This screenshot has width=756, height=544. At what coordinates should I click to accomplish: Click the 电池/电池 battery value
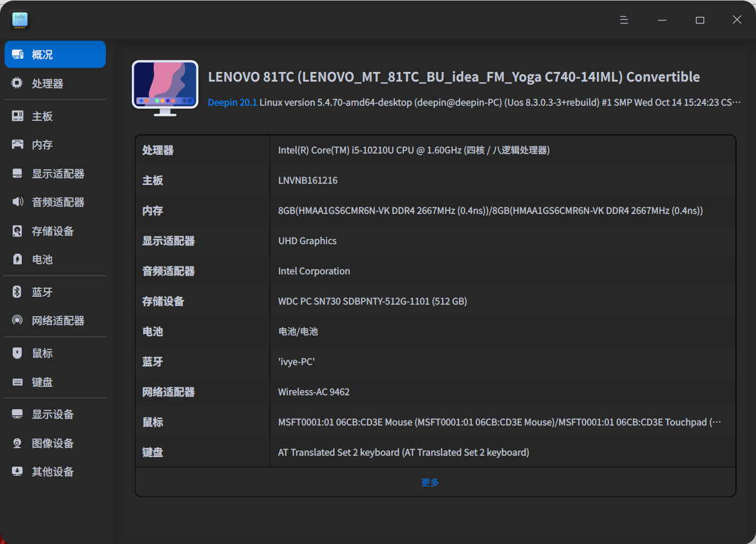(x=298, y=331)
